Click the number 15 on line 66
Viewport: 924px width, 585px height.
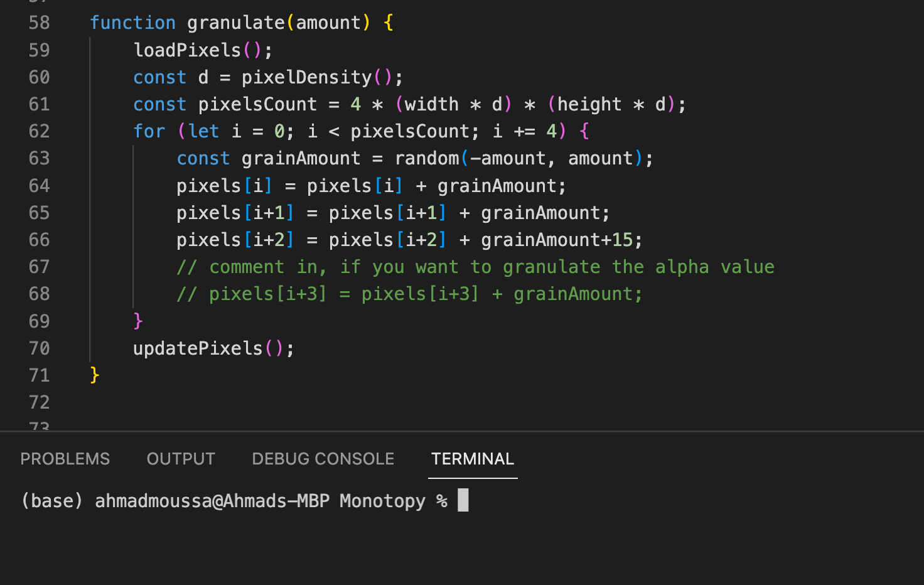pyautogui.click(x=622, y=240)
